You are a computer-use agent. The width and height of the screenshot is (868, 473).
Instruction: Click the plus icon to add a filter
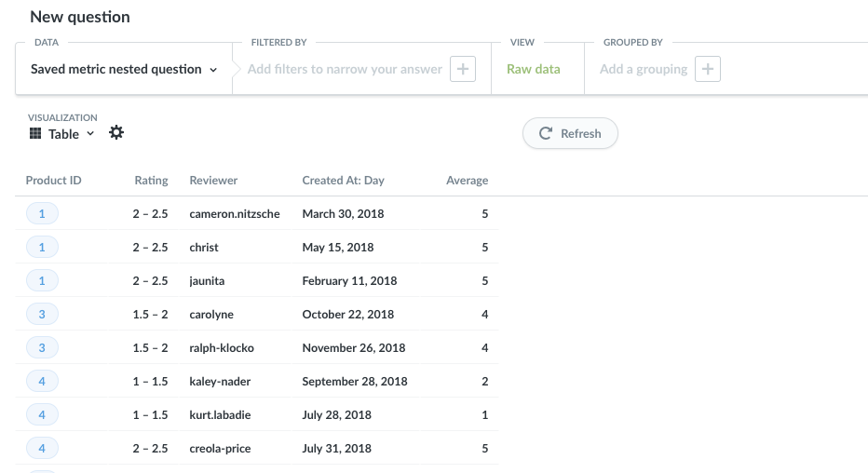pyautogui.click(x=463, y=69)
